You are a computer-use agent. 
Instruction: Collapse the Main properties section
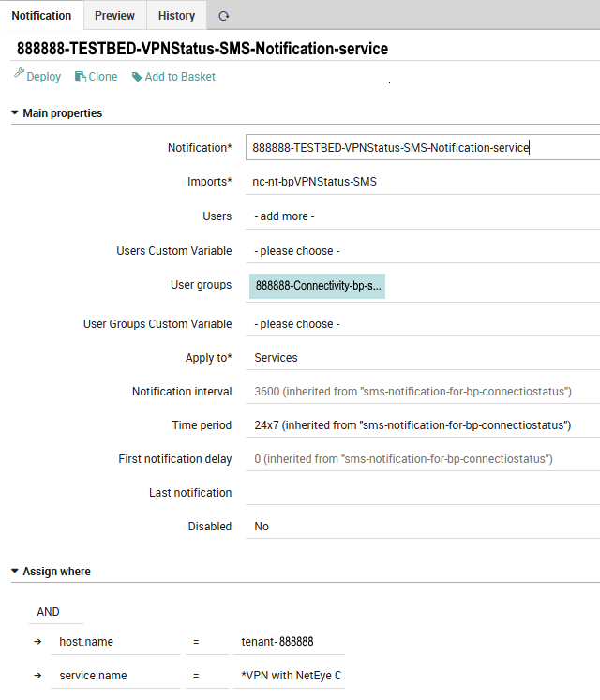click(15, 113)
